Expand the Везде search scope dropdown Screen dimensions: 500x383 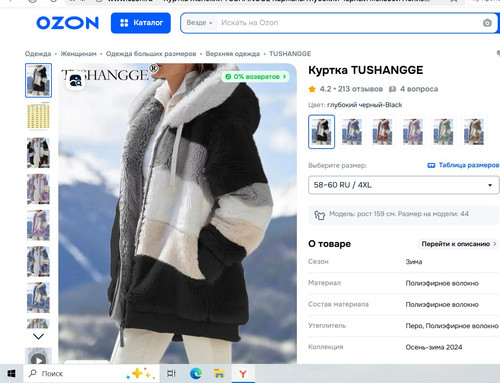(x=199, y=23)
